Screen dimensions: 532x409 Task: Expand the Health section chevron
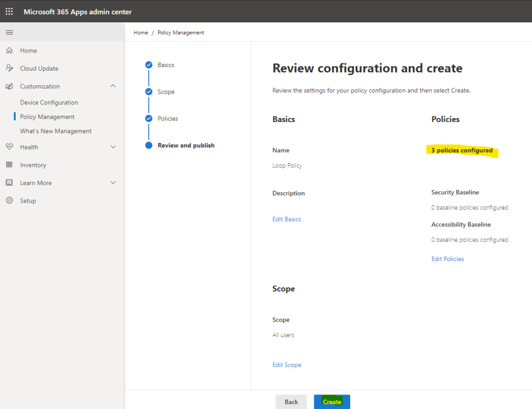click(113, 147)
